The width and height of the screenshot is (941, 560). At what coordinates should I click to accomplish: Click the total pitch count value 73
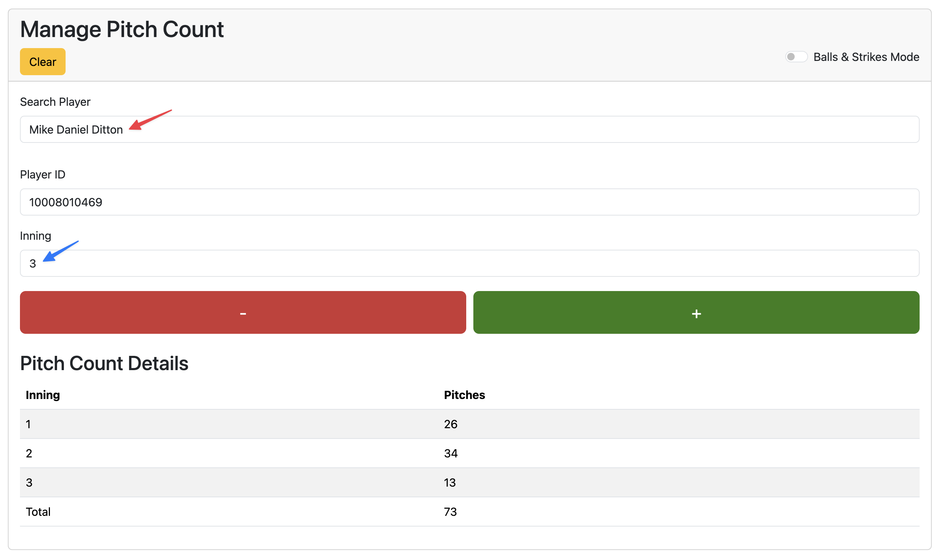(x=450, y=512)
